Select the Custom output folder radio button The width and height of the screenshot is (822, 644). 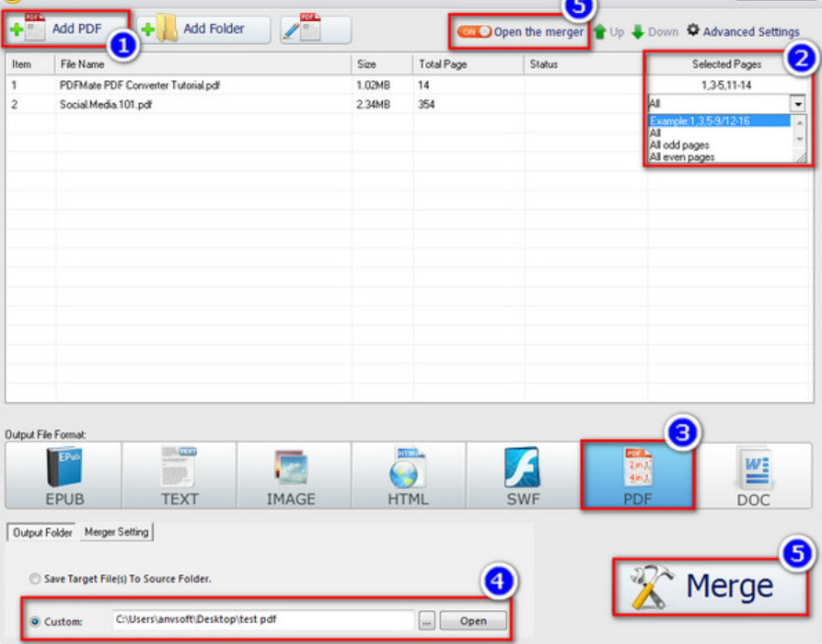pos(35,622)
